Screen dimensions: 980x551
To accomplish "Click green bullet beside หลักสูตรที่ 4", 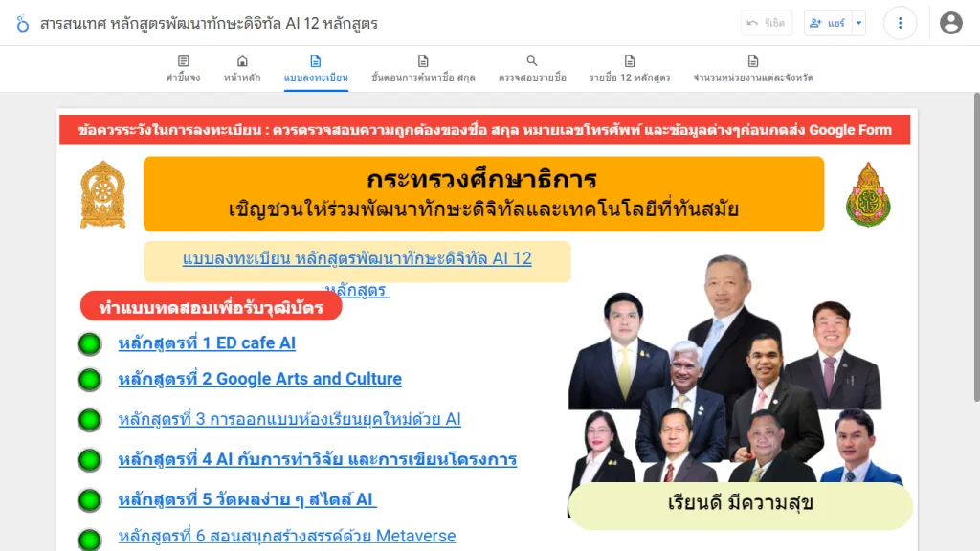I will [89, 460].
